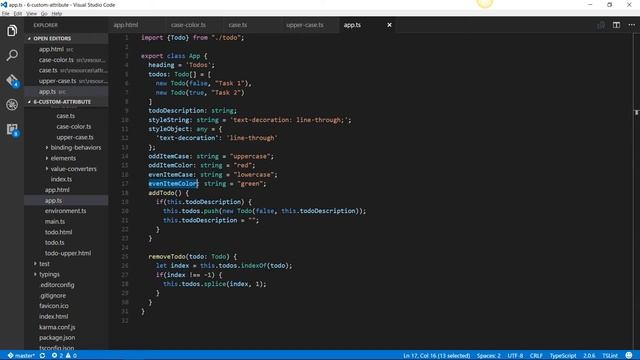Open karma.conf.js in the file tree

57,327
